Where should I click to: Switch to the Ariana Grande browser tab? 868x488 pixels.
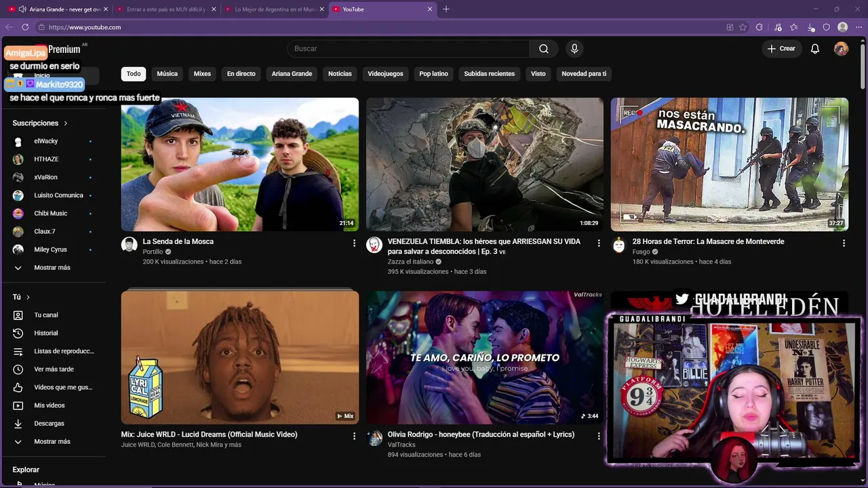click(x=58, y=9)
